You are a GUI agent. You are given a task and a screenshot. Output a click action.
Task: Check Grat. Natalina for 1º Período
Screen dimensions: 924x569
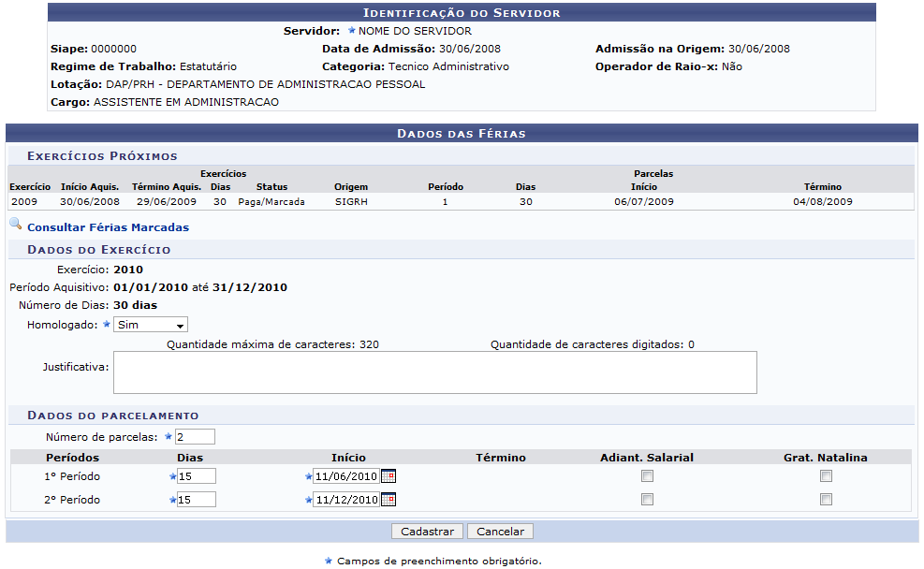click(826, 476)
